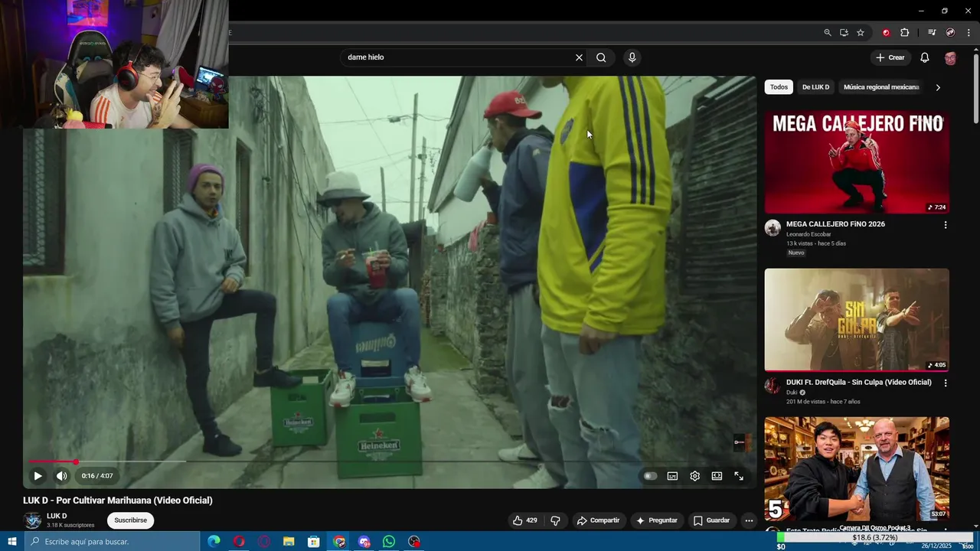Open the Chrome extensions puzzle icon
This screenshot has width=980, height=551.
pos(904,32)
